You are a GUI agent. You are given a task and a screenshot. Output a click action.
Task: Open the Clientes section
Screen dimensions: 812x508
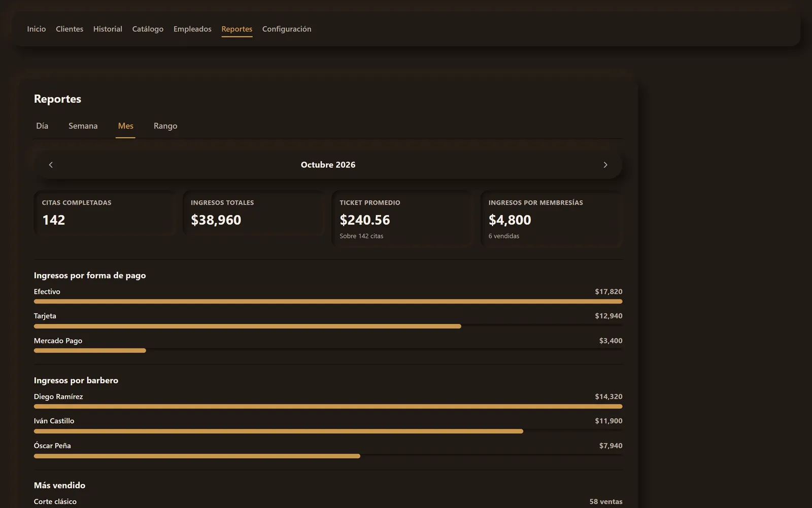pos(70,29)
